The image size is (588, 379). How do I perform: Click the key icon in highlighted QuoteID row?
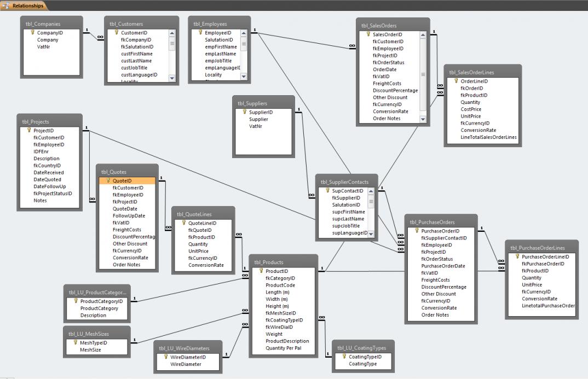(108, 180)
